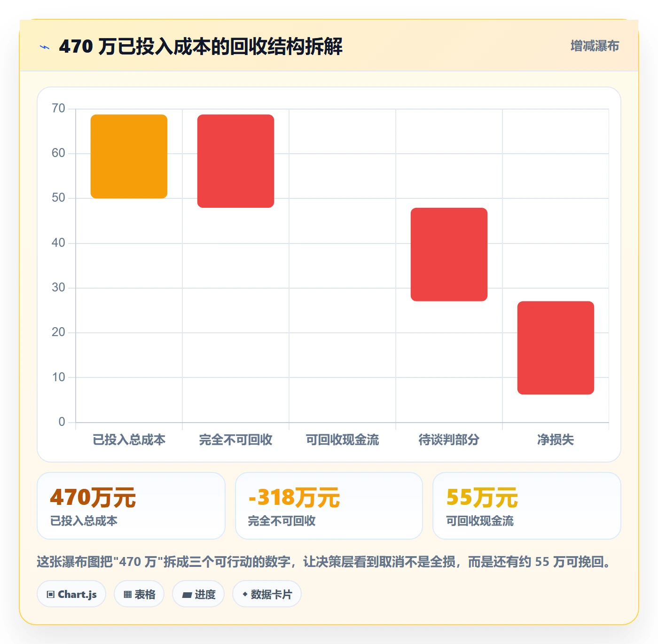Click the 净损失 x-axis label

[556, 440]
